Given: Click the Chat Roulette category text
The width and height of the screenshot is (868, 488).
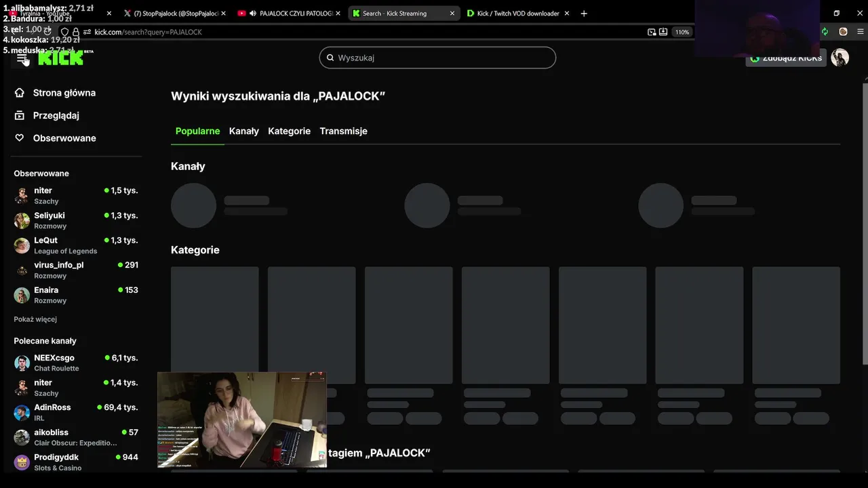Looking at the screenshot, I should click(x=56, y=369).
